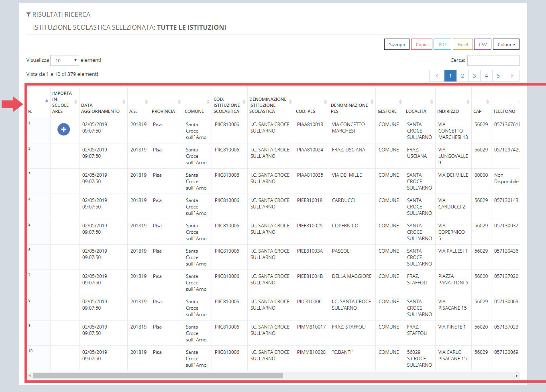The height and width of the screenshot is (392, 546).
Task: Click the horizontal table scrollbar thumb
Action: point(158,376)
